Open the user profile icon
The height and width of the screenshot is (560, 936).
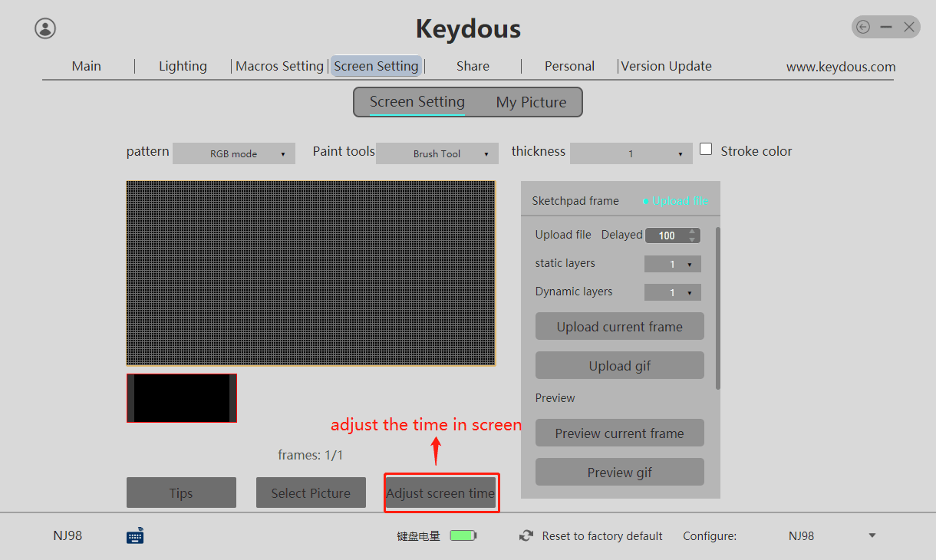45,28
